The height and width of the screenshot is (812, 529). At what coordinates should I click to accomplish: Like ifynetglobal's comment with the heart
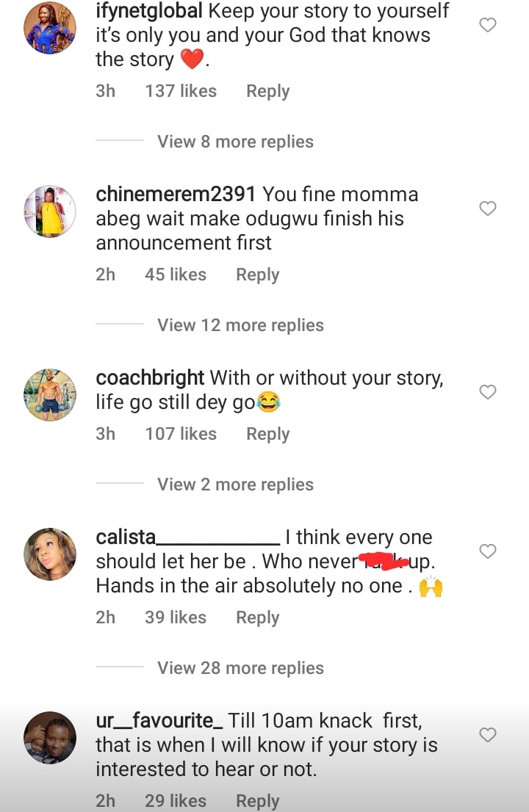[488, 25]
